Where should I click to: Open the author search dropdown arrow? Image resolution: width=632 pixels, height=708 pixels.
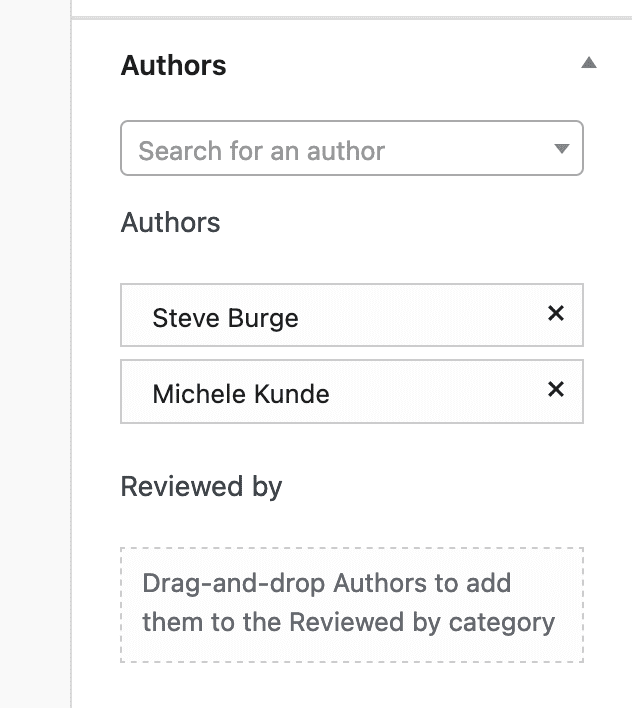(561, 150)
